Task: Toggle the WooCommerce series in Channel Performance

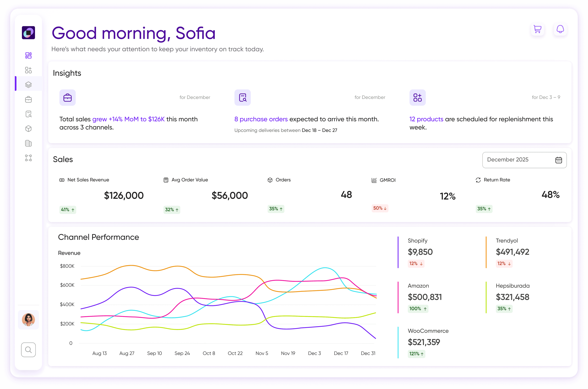Action: [398, 342]
